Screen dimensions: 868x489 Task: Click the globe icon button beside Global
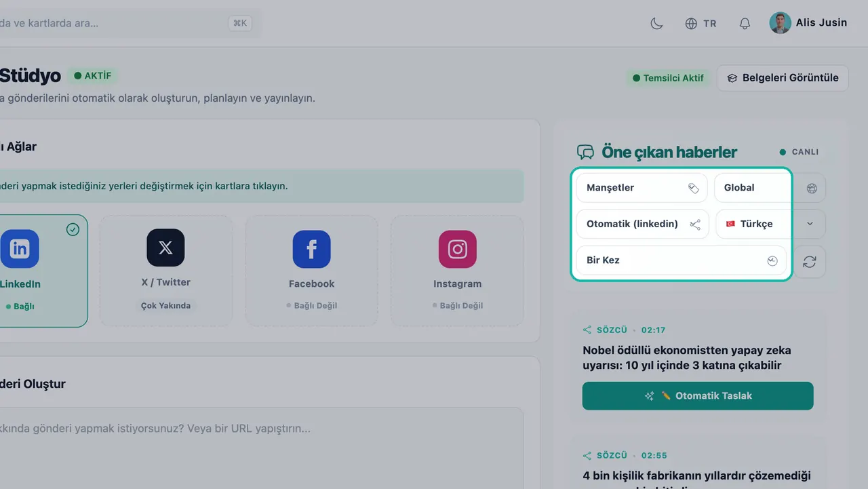coord(812,188)
